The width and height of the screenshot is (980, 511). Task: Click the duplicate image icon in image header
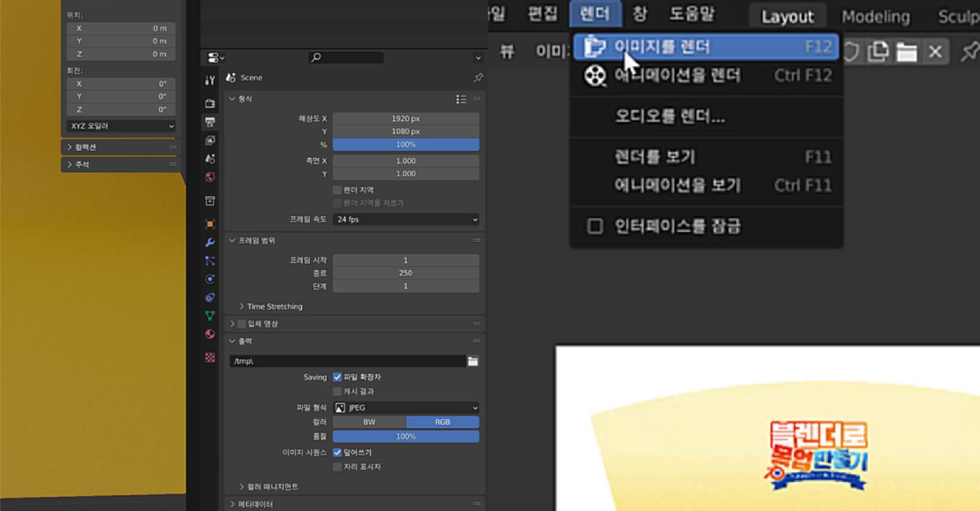878,51
